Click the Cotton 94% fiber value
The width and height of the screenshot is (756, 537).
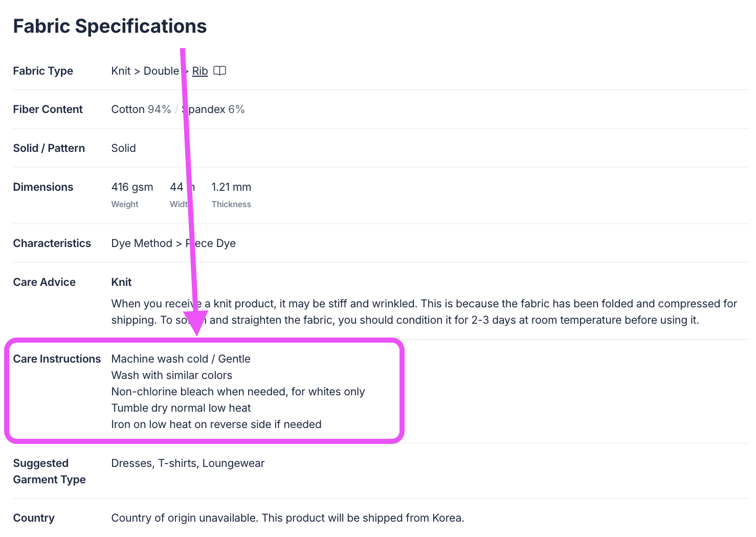(x=141, y=109)
